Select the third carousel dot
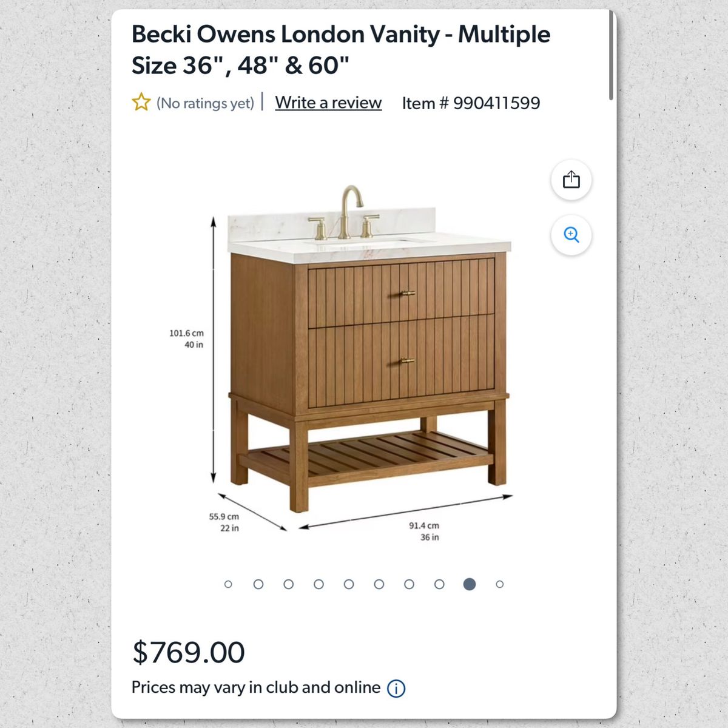Screen dimensions: 728x728 click(289, 584)
